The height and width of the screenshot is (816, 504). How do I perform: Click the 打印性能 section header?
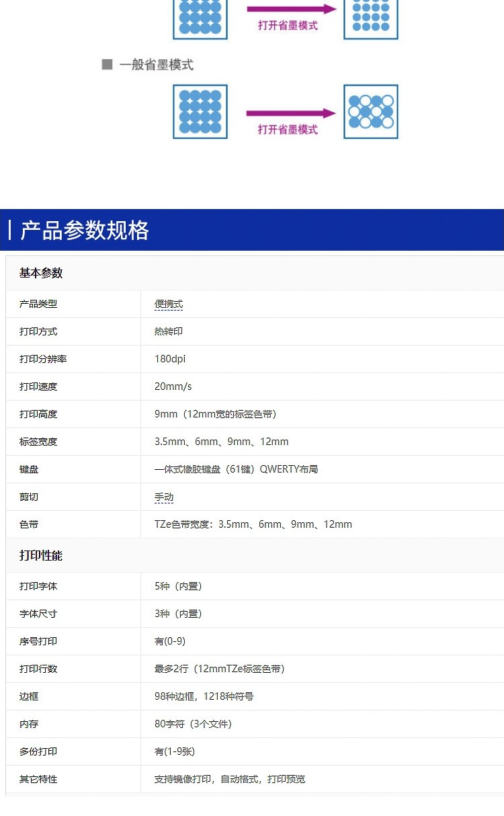[x=41, y=556]
